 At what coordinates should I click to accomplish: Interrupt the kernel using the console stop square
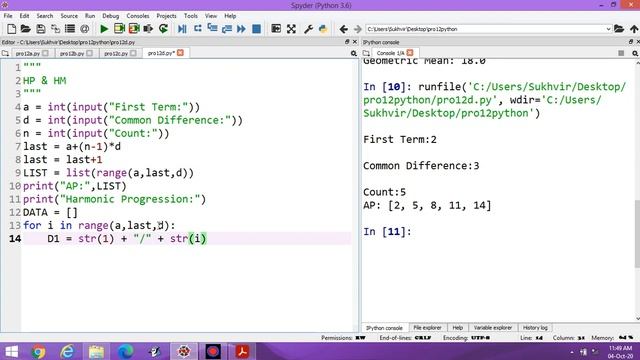(621, 53)
